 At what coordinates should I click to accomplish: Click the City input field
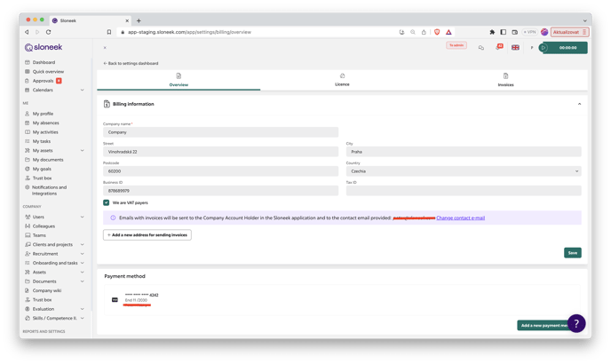pos(464,152)
